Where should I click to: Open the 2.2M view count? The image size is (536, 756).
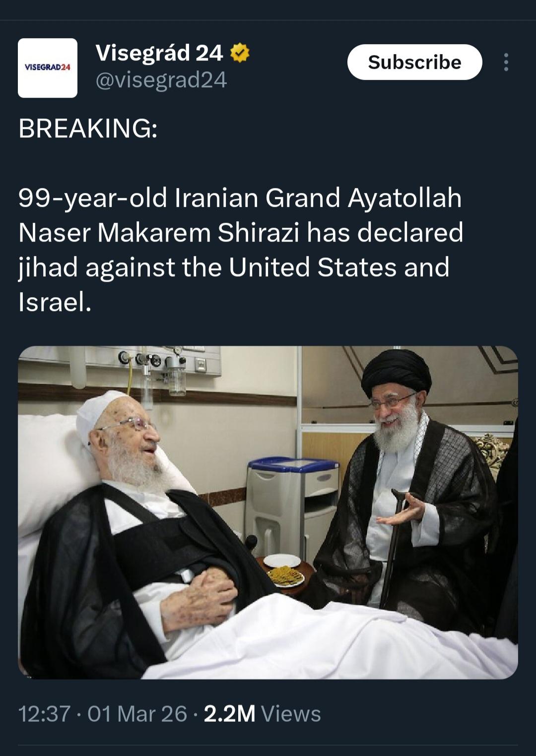coord(229,714)
